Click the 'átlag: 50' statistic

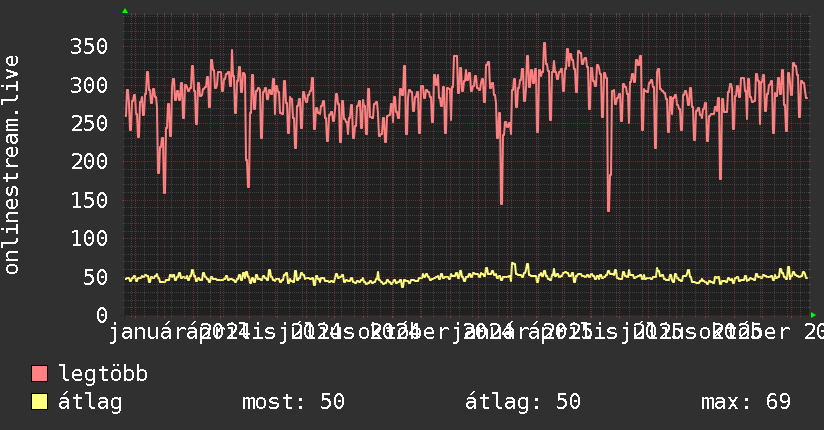tap(523, 402)
